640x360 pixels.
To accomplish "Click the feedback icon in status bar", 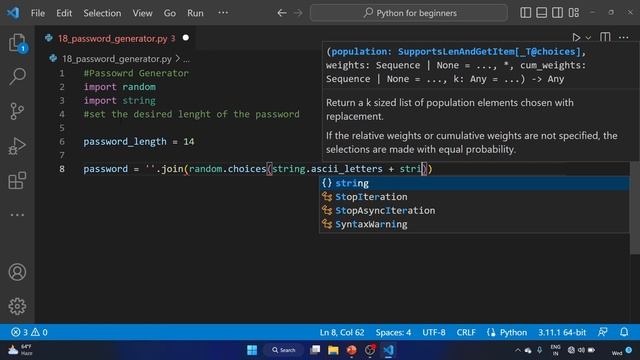I will 603,332.
